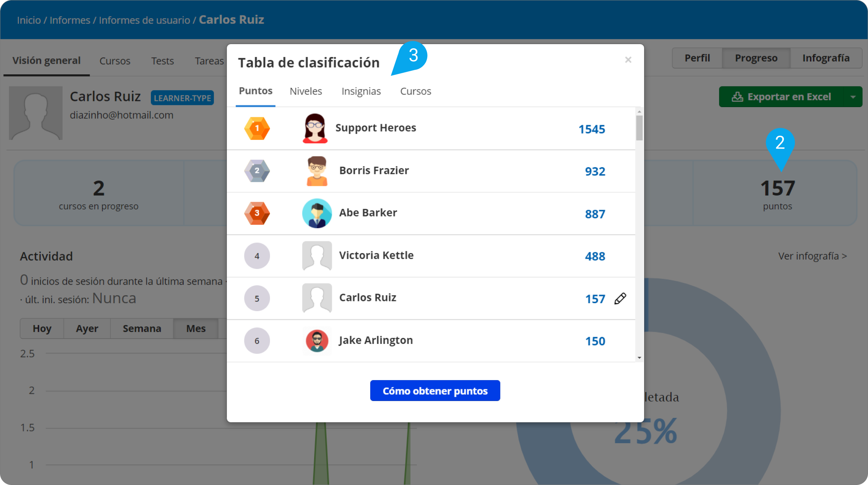Image resolution: width=868 pixels, height=485 pixels.
Task: Click the leaderboard scrollbar thumb
Action: [x=639, y=128]
